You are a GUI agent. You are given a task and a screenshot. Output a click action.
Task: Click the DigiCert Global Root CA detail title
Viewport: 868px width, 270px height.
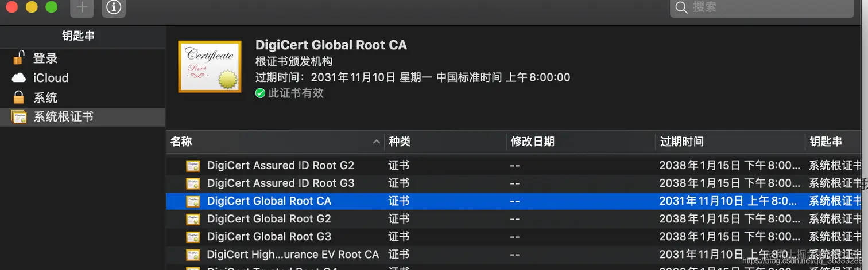tap(331, 45)
